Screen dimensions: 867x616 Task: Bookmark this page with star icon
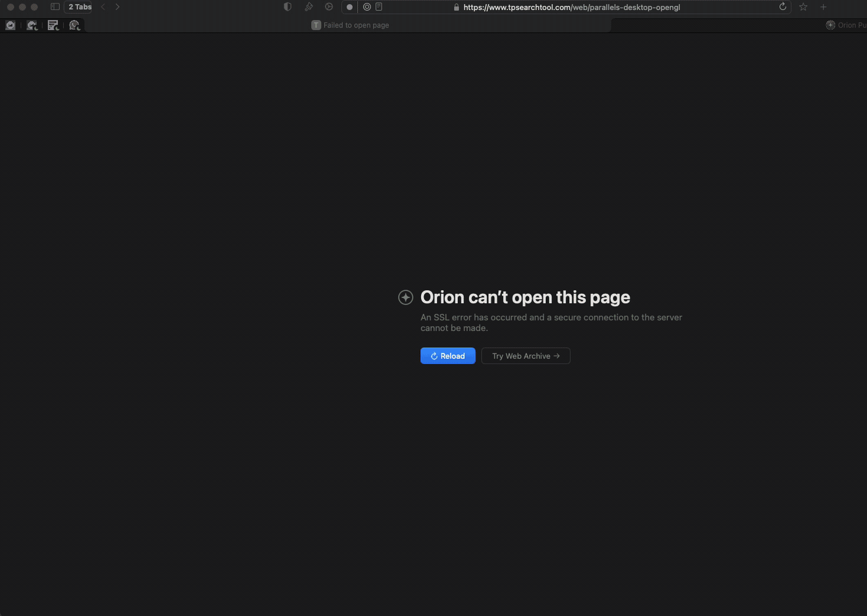pyautogui.click(x=803, y=7)
